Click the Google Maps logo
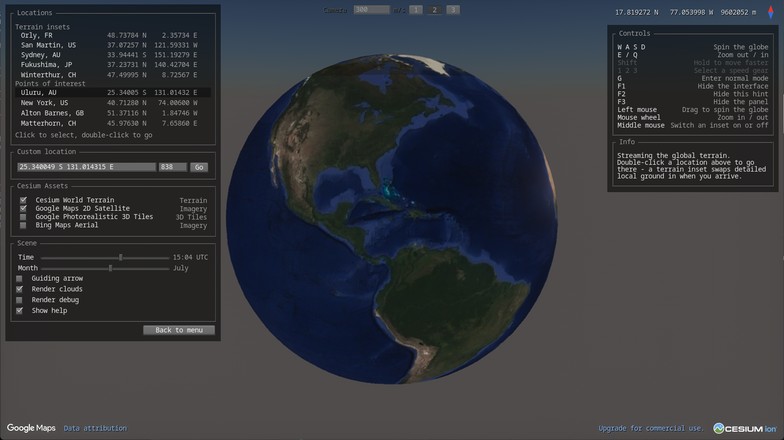Viewport: 784px width, 440px height. click(x=31, y=428)
